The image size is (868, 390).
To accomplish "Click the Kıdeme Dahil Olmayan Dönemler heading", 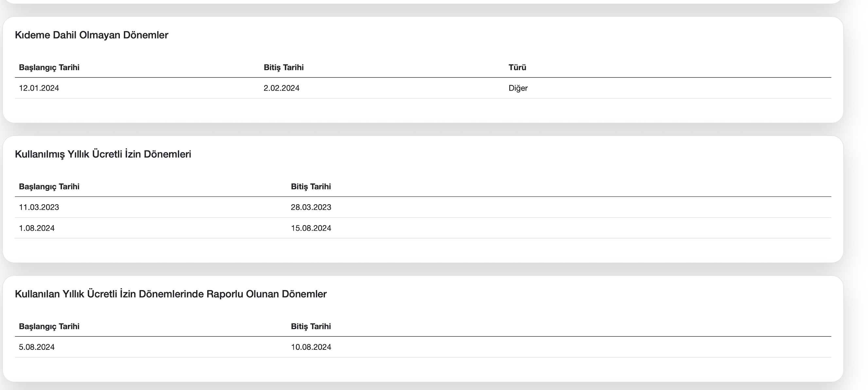I will (91, 35).
